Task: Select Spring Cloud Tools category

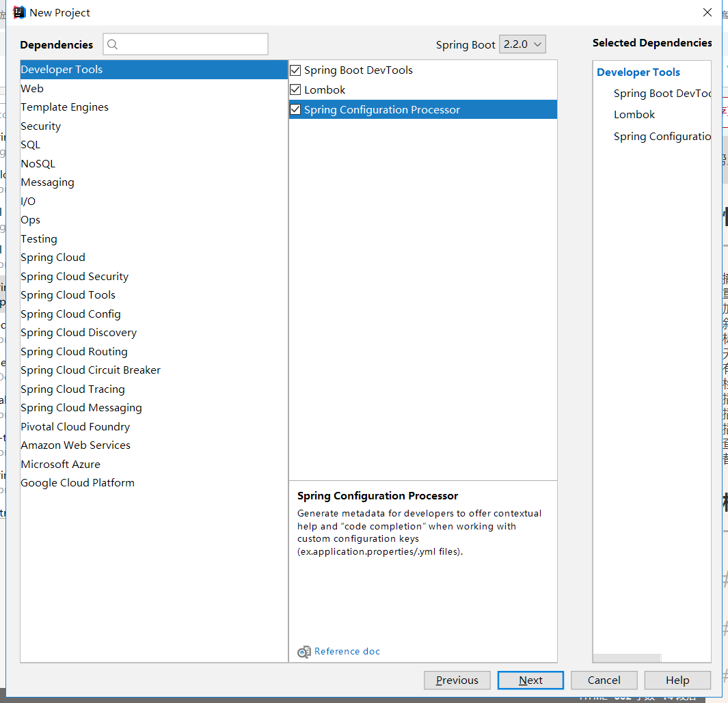Action: (154, 295)
